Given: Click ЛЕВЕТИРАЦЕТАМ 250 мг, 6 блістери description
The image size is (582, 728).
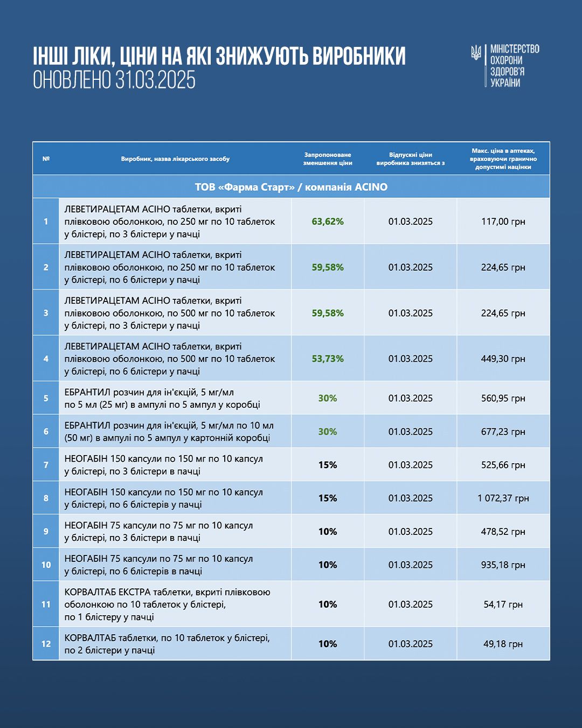Looking at the screenshot, I should click(x=170, y=267).
